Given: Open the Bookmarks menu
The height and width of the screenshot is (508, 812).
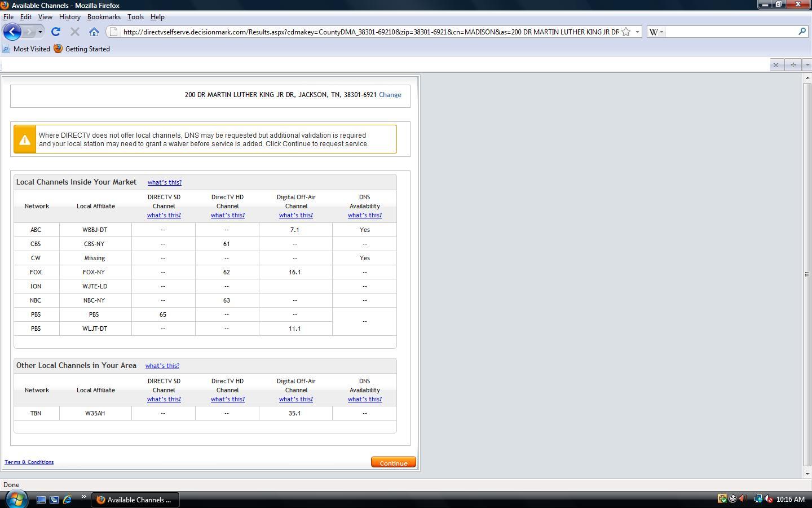Looking at the screenshot, I should point(104,17).
